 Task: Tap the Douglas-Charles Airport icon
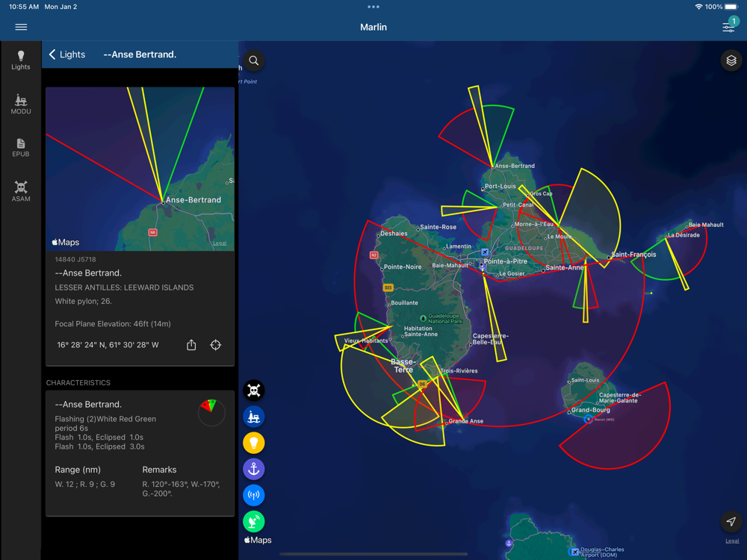click(x=574, y=552)
